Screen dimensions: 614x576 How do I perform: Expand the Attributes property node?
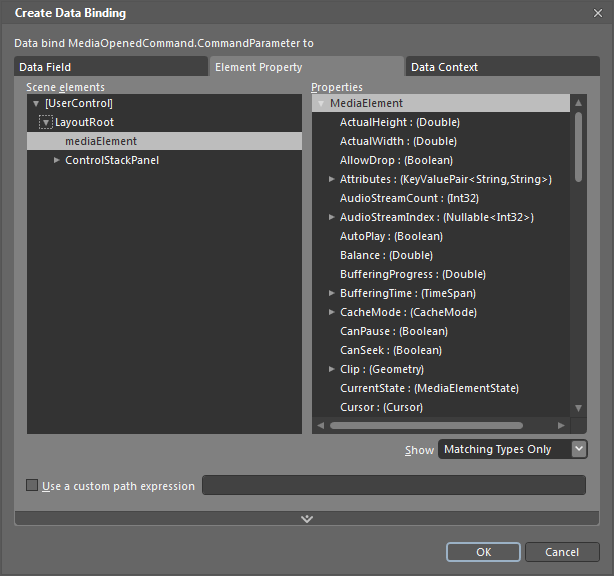pos(332,179)
